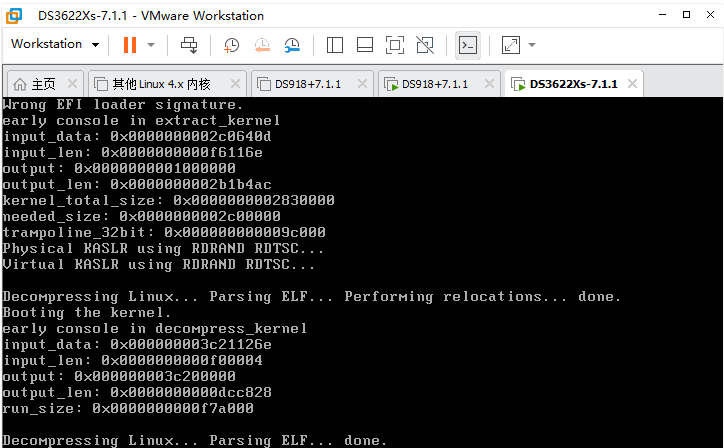Screen dimensions: 724x448
Task: Revert the VM to its previous snapshot
Action: click(262, 45)
